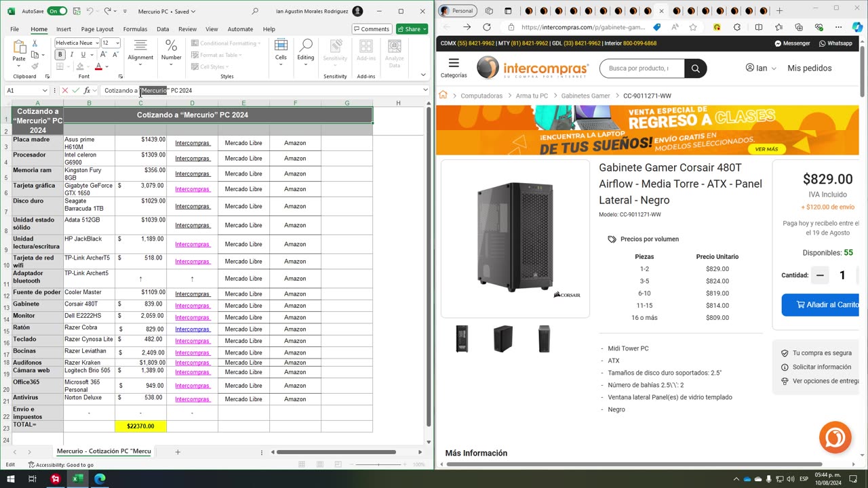Click Intercompras link in Placa madre row
This screenshot has width=868, height=488.
click(193, 143)
